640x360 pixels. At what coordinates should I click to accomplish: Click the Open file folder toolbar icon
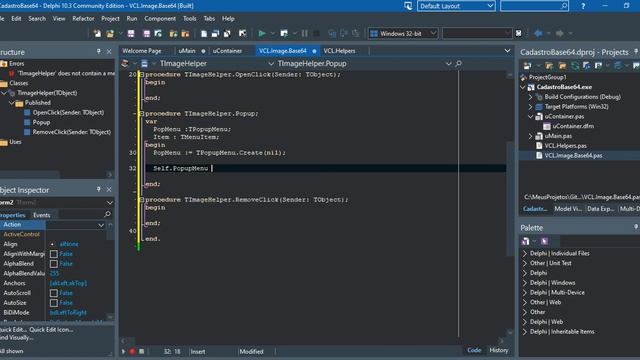110,33
